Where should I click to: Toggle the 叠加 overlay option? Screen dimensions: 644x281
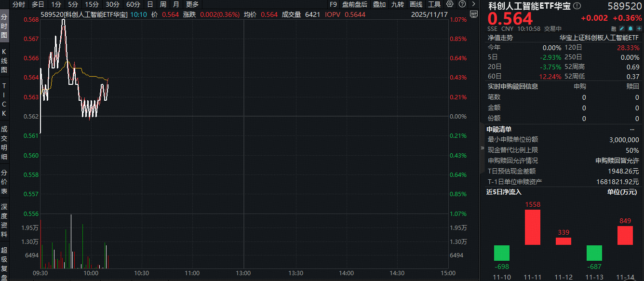click(x=379, y=4)
